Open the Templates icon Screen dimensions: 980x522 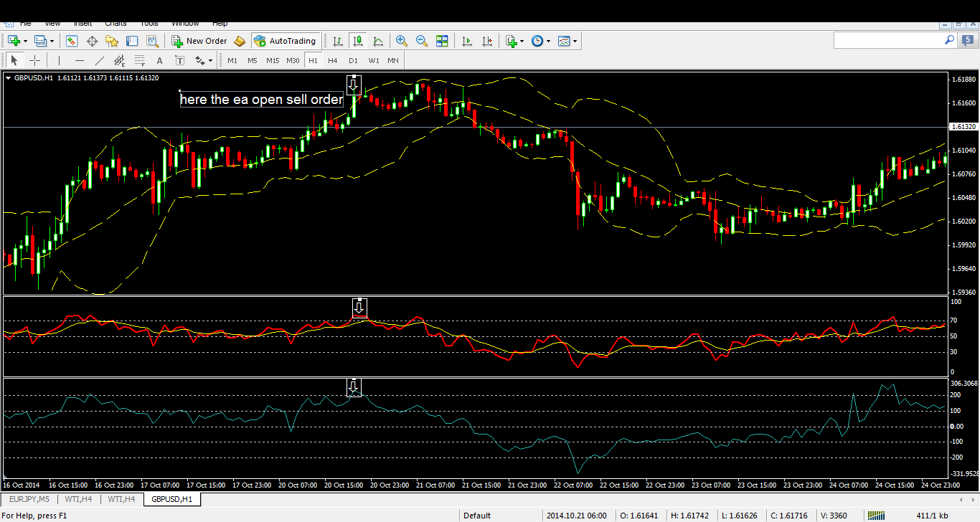click(x=564, y=41)
